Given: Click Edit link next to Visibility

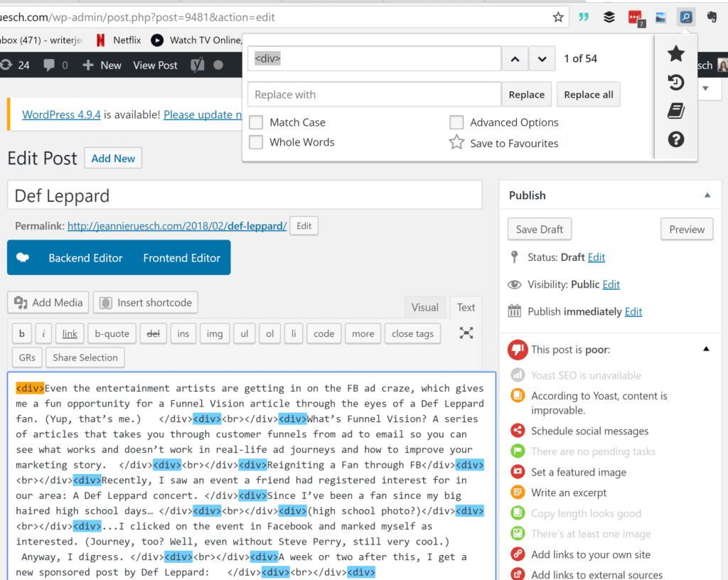Looking at the screenshot, I should click(x=611, y=284).
